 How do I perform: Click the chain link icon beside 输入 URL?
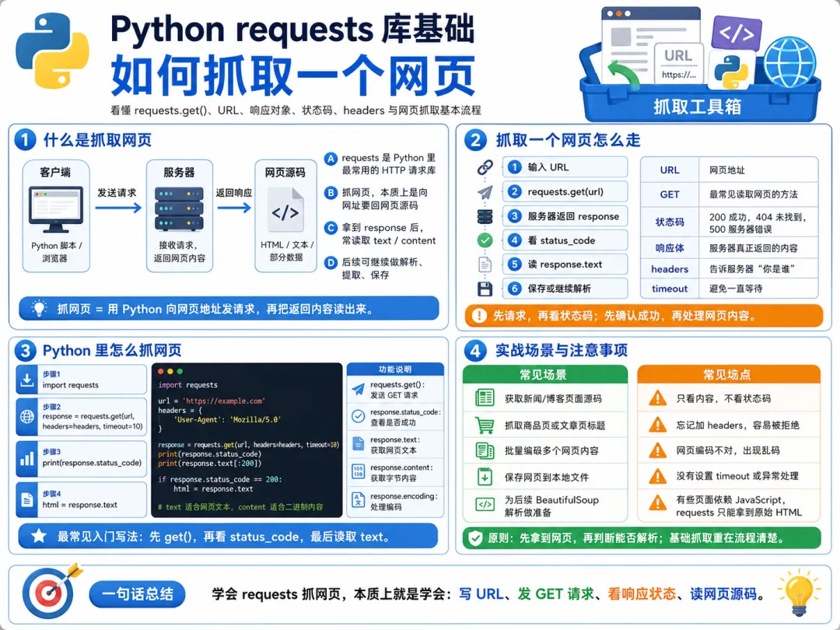click(485, 167)
